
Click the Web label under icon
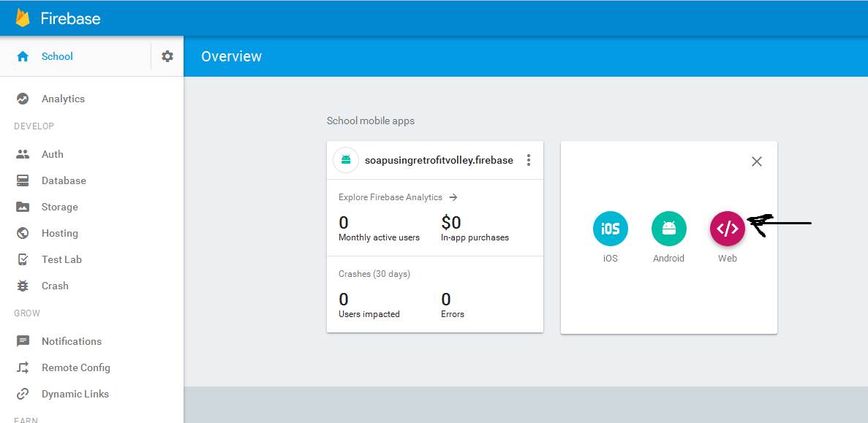[x=728, y=258]
